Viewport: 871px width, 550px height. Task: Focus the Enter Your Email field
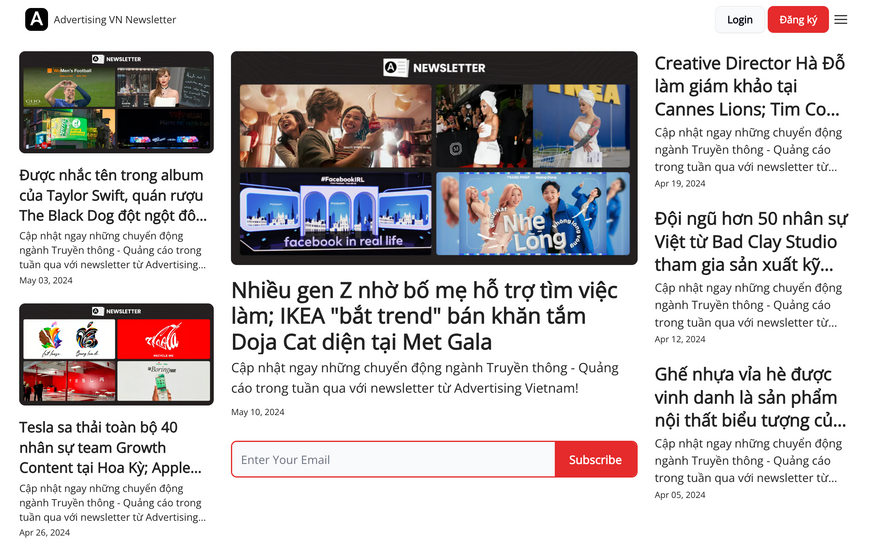393,459
